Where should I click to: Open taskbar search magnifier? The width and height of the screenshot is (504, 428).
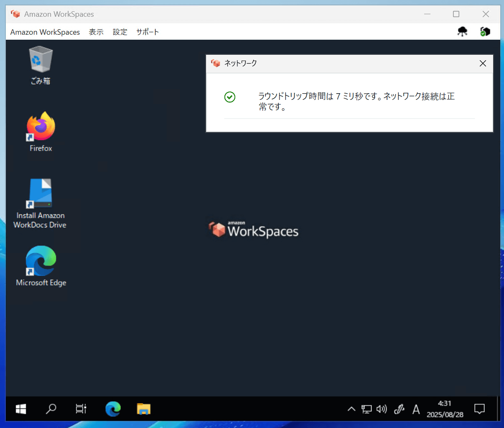(51, 409)
